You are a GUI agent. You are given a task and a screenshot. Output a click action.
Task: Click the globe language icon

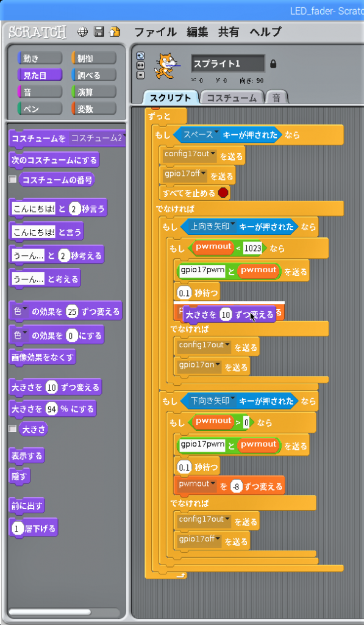[x=82, y=32]
